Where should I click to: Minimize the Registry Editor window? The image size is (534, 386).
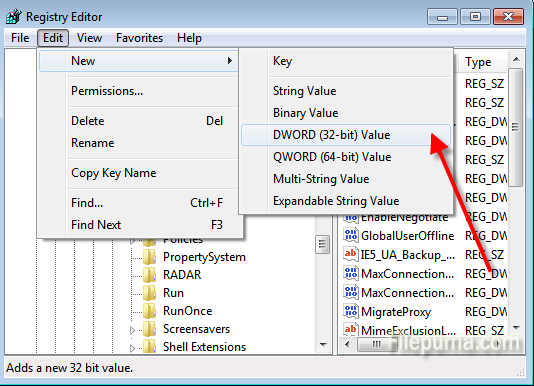pos(442,17)
